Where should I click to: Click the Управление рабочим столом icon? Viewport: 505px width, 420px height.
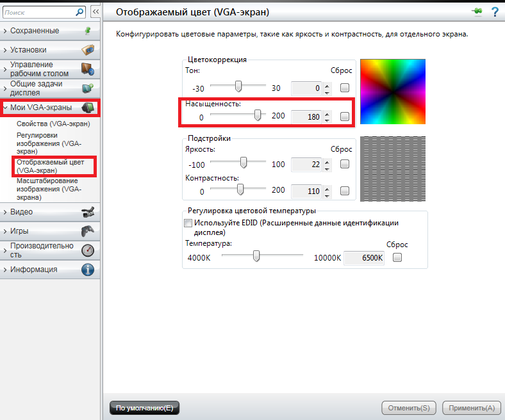[x=88, y=69]
